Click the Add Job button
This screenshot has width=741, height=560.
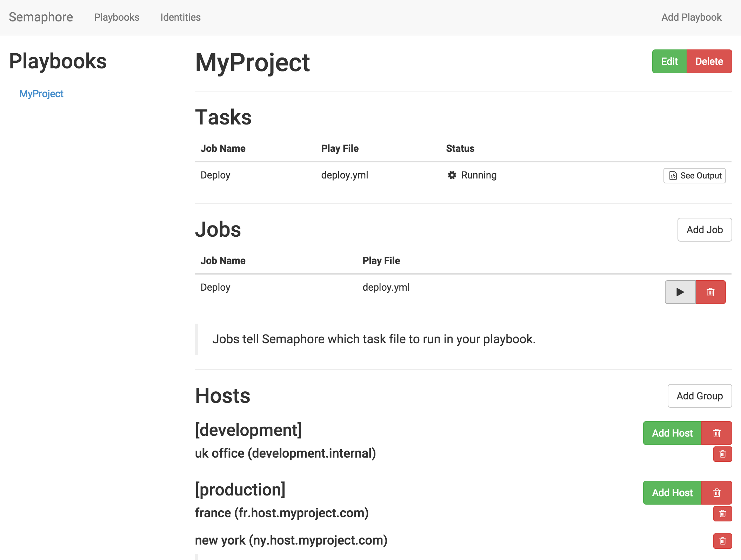pyautogui.click(x=704, y=230)
